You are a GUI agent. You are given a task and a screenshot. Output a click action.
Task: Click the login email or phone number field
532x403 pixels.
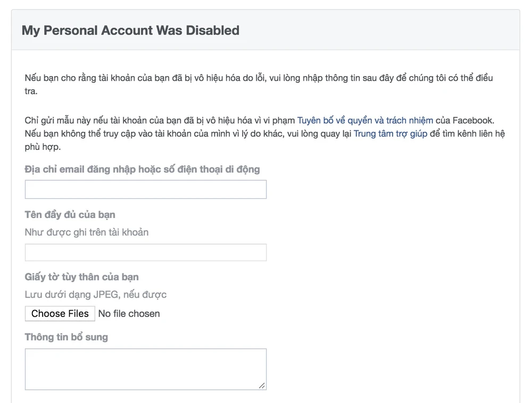coord(145,190)
